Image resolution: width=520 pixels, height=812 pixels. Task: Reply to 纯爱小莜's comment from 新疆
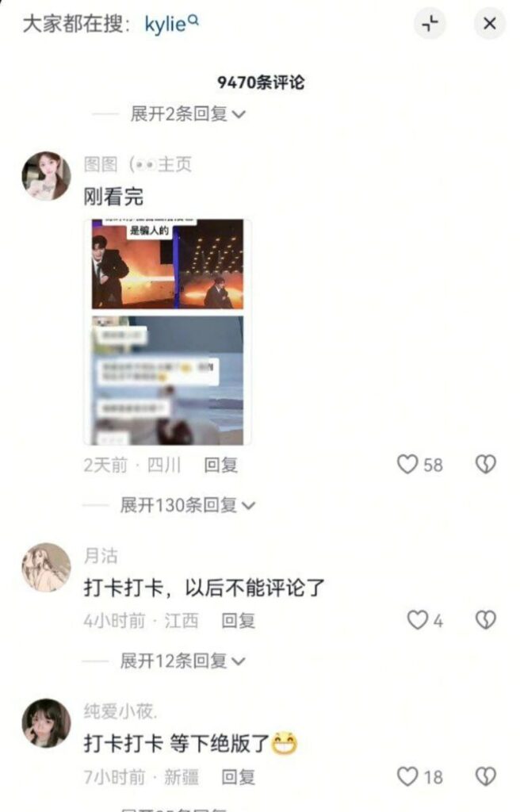[x=239, y=777]
